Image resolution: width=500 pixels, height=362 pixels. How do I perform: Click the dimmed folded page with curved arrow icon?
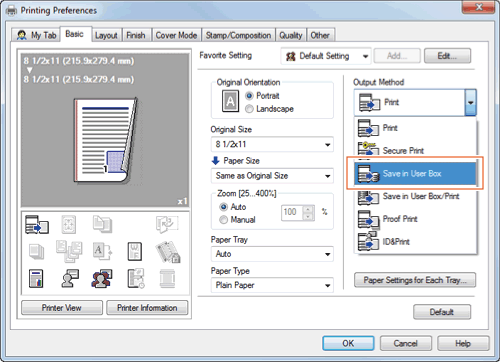(x=167, y=224)
